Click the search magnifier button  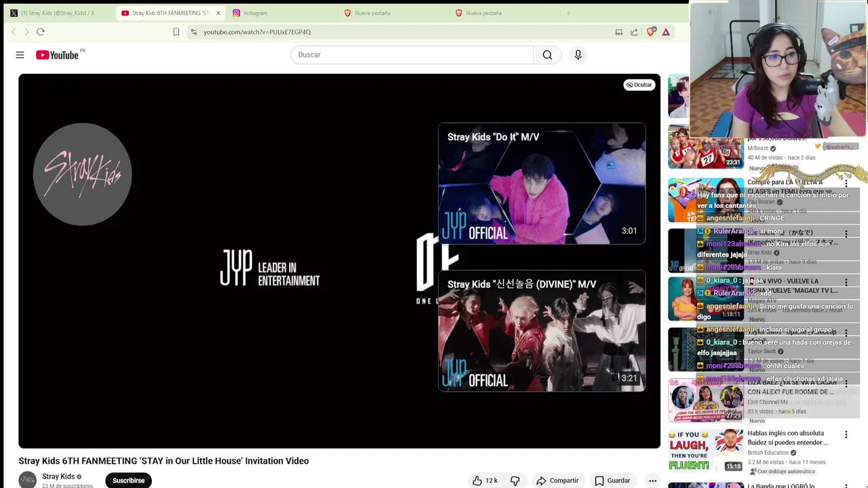[x=547, y=55]
